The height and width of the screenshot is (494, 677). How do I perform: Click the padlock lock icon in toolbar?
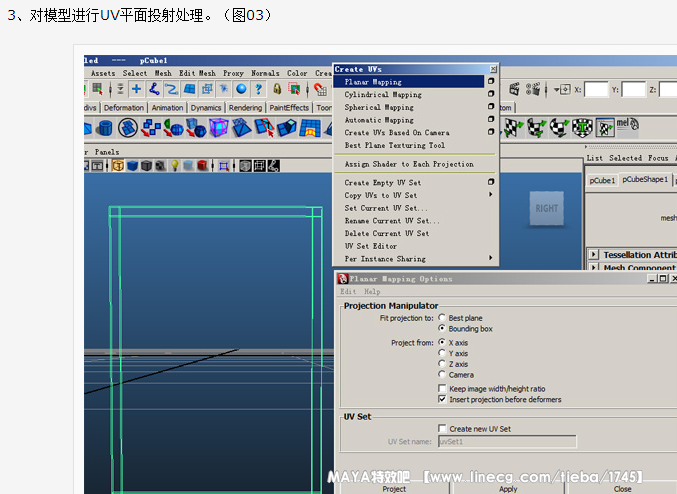(277, 89)
